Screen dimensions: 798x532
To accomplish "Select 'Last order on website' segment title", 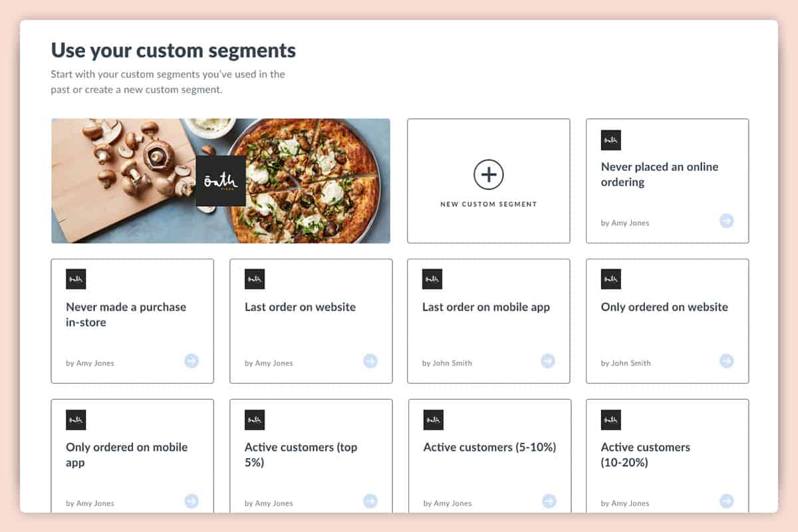I will (x=300, y=307).
